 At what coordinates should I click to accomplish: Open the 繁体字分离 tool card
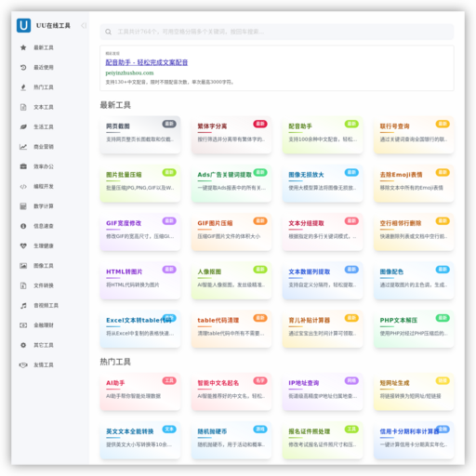(231, 135)
